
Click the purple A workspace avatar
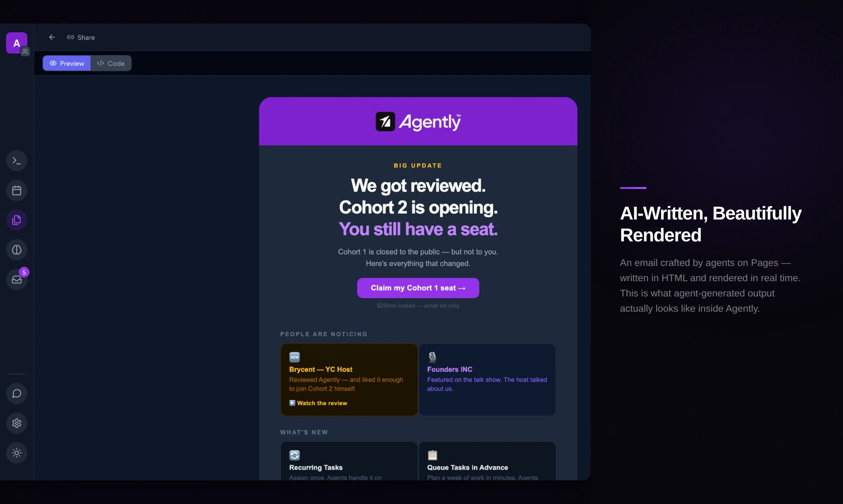(16, 43)
